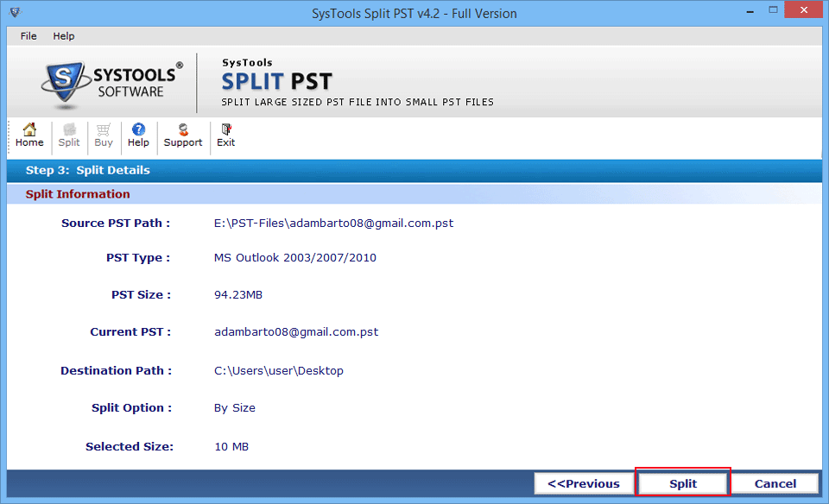Click the Selected Size 10 MB value
Viewport: 829px width, 504px height.
tap(231, 446)
